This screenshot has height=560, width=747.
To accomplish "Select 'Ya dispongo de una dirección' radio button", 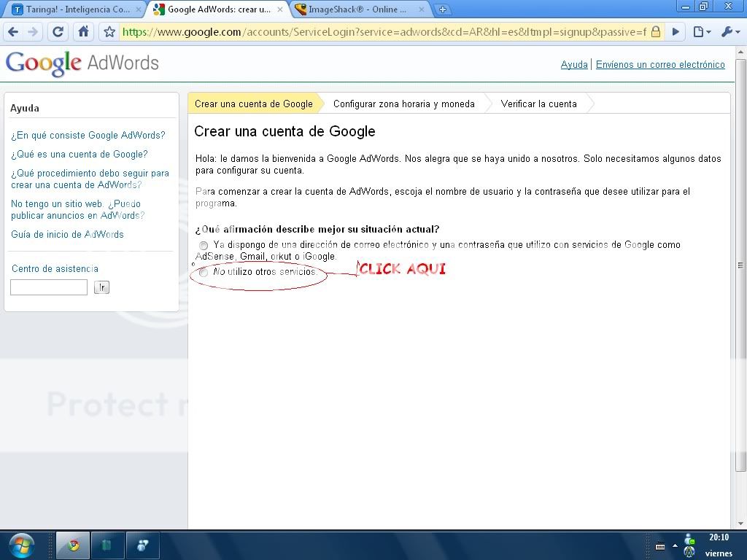I will click(x=204, y=245).
